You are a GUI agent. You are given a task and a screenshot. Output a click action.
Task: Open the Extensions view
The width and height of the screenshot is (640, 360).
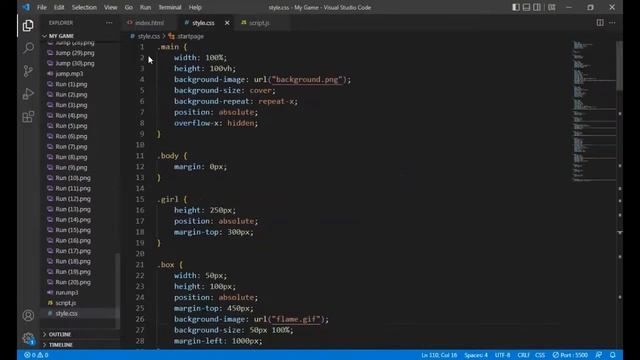(x=28, y=117)
